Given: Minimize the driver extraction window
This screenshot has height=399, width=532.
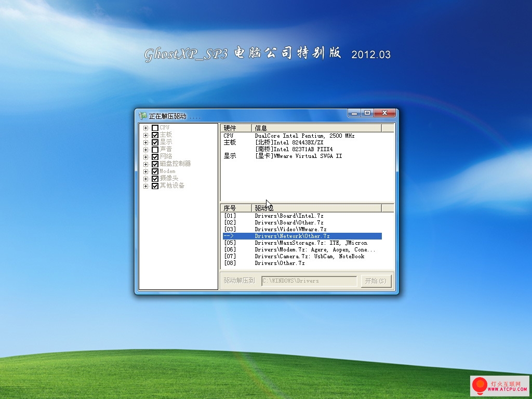Looking at the screenshot, I should 354,113.
